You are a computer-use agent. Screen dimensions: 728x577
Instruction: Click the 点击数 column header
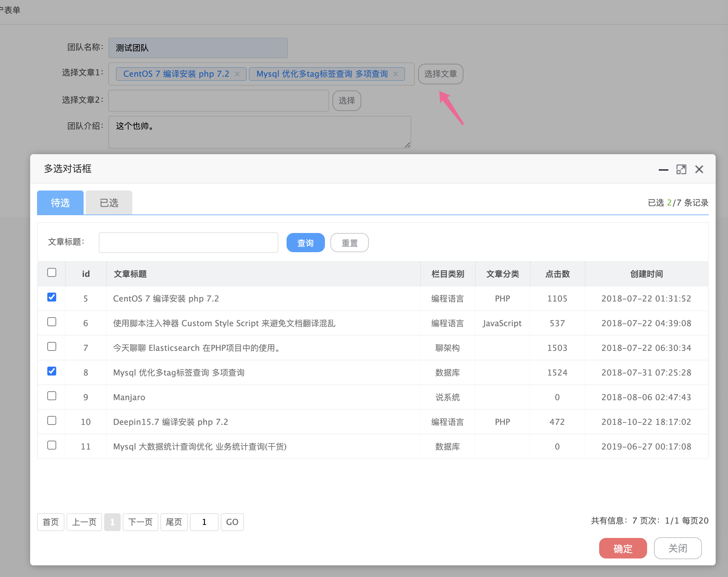click(557, 274)
